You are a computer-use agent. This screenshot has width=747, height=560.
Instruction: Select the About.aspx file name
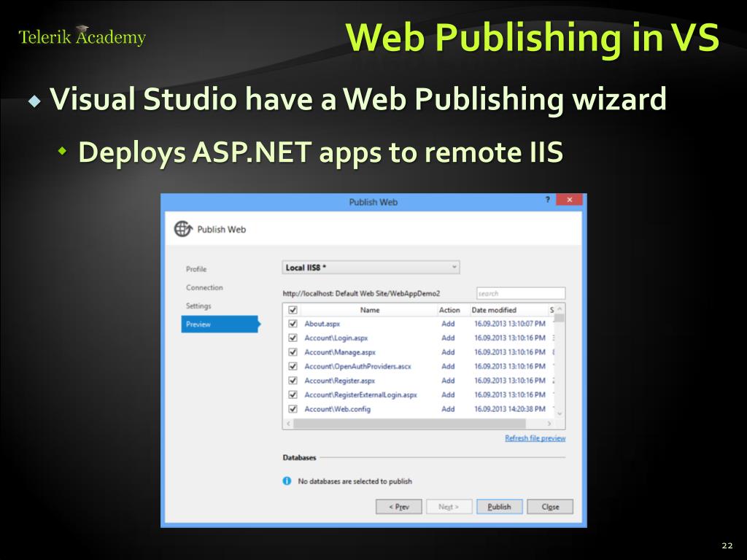322,324
